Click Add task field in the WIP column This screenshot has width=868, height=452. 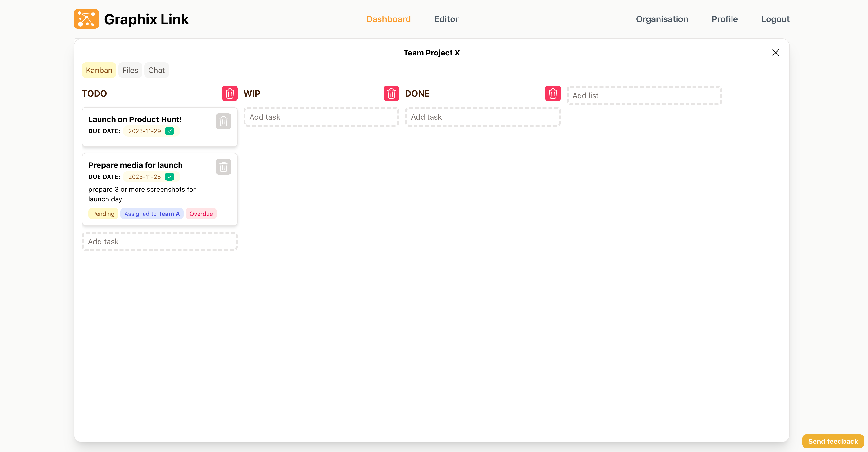click(x=321, y=117)
